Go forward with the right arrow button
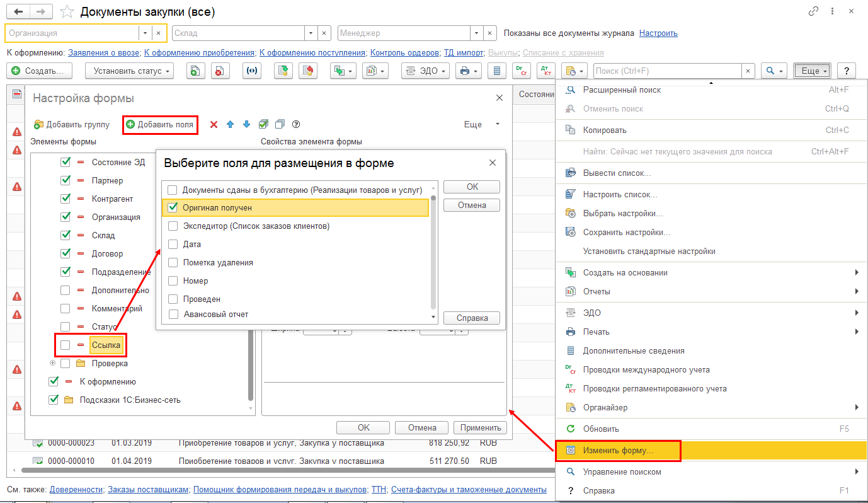 point(41,12)
